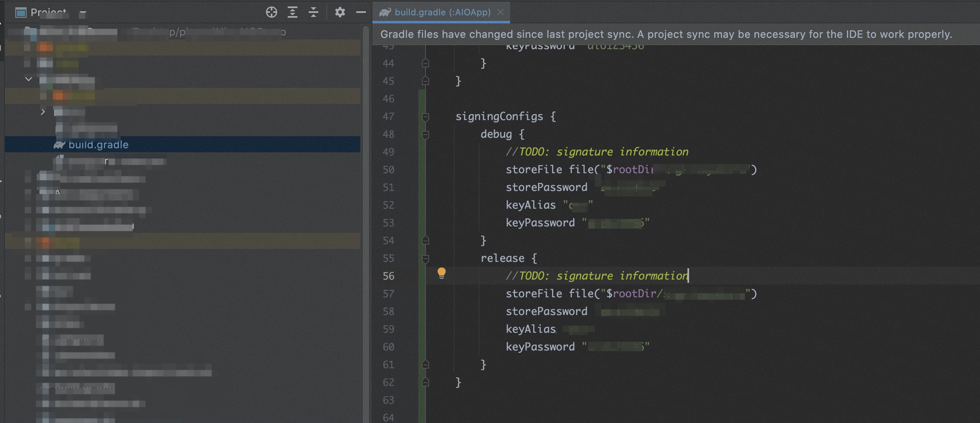This screenshot has width=980, height=423.
Task: Close the build.gradle editor tab
Action: (x=500, y=12)
